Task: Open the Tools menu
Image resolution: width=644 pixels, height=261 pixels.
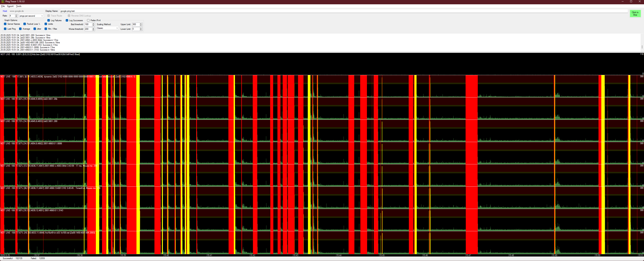Action: point(19,6)
